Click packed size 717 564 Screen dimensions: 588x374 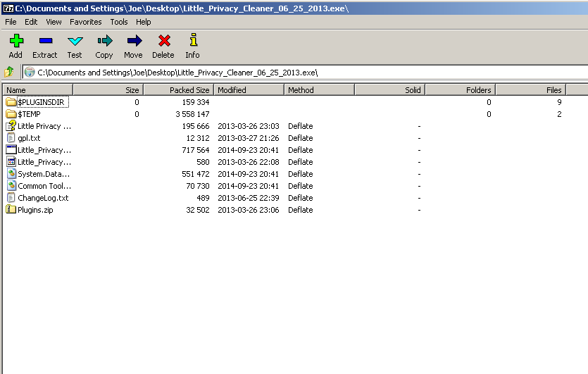(x=195, y=150)
